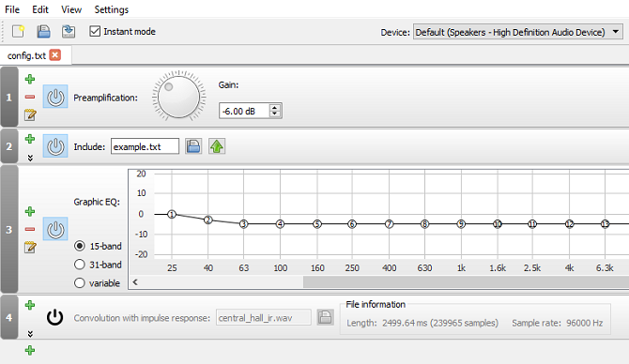Add a filter above Convolution row

[30, 305]
